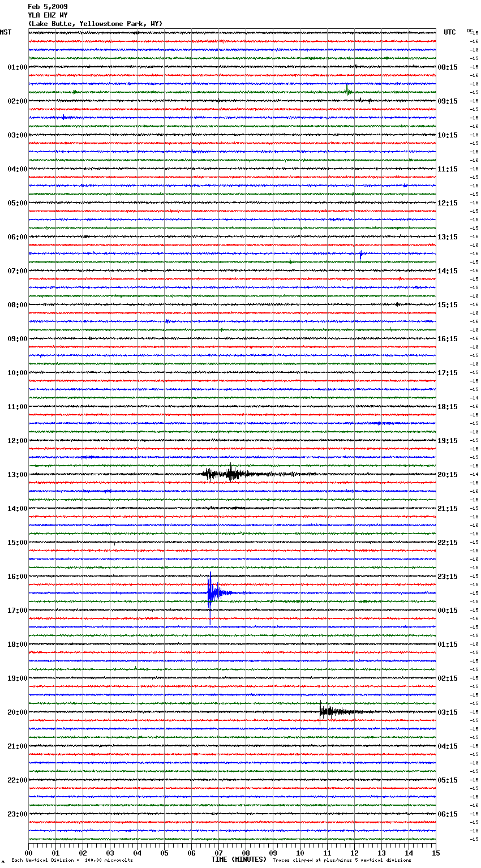This screenshot has width=481, height=868.
Task: Select the 18:00 MST row label
Action: 17,644
